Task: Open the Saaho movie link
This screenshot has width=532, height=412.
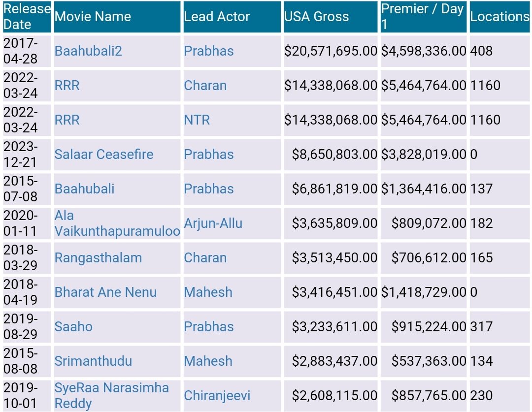Action: pos(73,326)
